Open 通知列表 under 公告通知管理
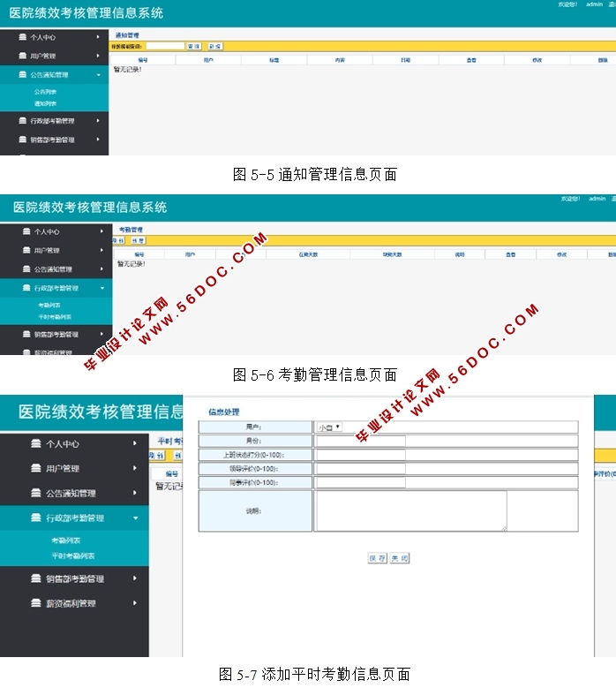The height and width of the screenshot is (688, 616). [46, 103]
